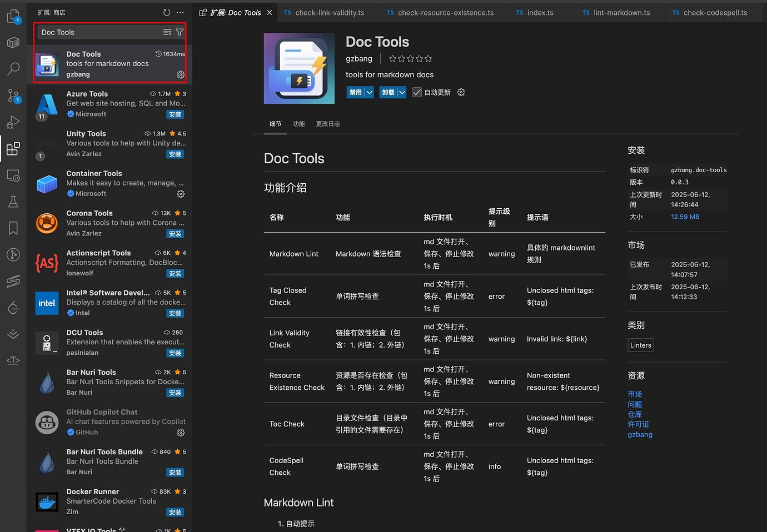Viewport: 767px width, 532px height.
Task: Open the sort order icon in extensions search
Action: [167, 32]
